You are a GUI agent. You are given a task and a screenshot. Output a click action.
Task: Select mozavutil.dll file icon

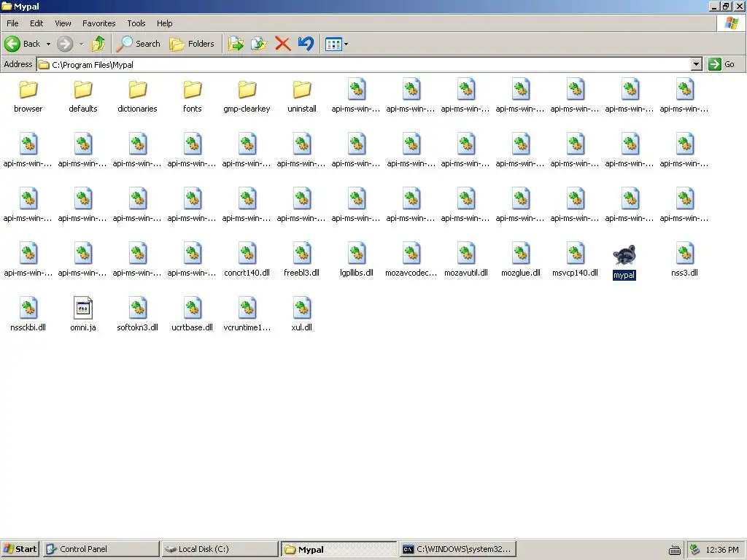click(466, 253)
